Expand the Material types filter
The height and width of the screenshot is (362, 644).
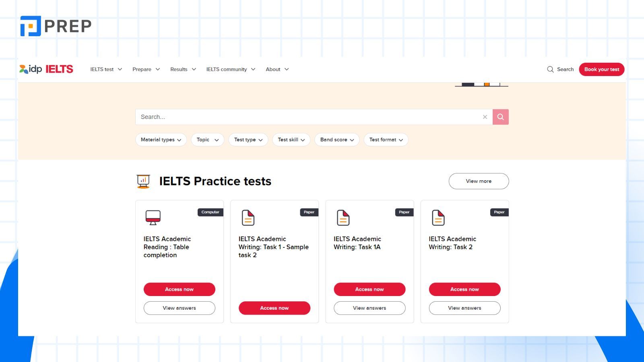coord(161,140)
